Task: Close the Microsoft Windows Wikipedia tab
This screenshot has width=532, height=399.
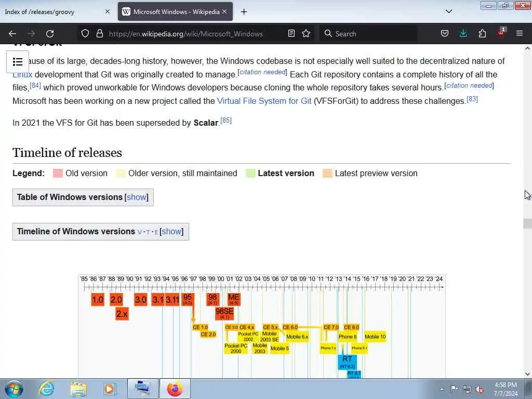Action: (224, 11)
